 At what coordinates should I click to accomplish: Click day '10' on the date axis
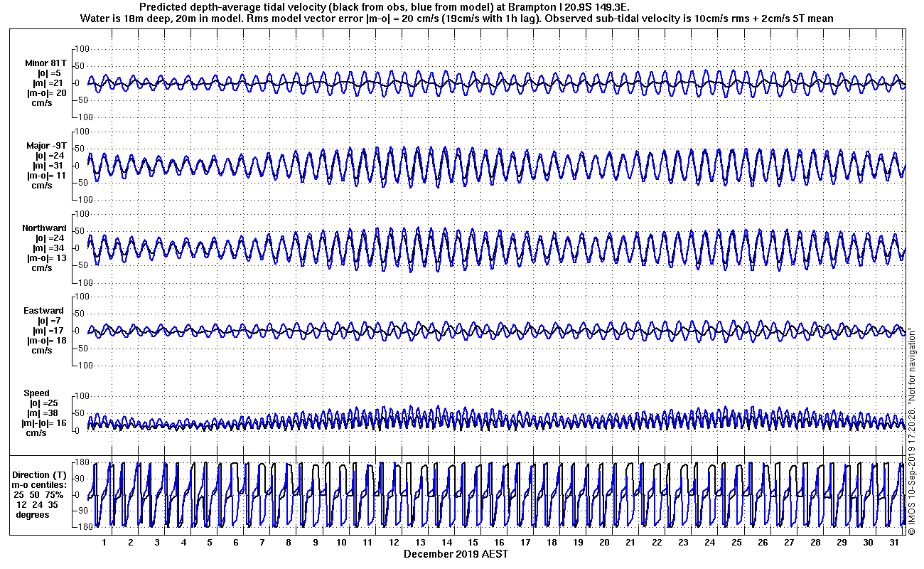(341, 543)
